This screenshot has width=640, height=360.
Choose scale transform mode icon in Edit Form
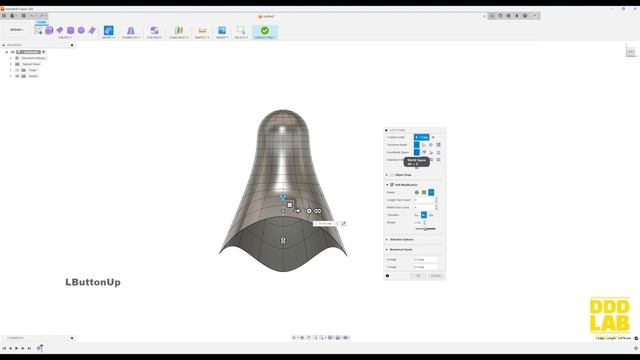[438, 145]
